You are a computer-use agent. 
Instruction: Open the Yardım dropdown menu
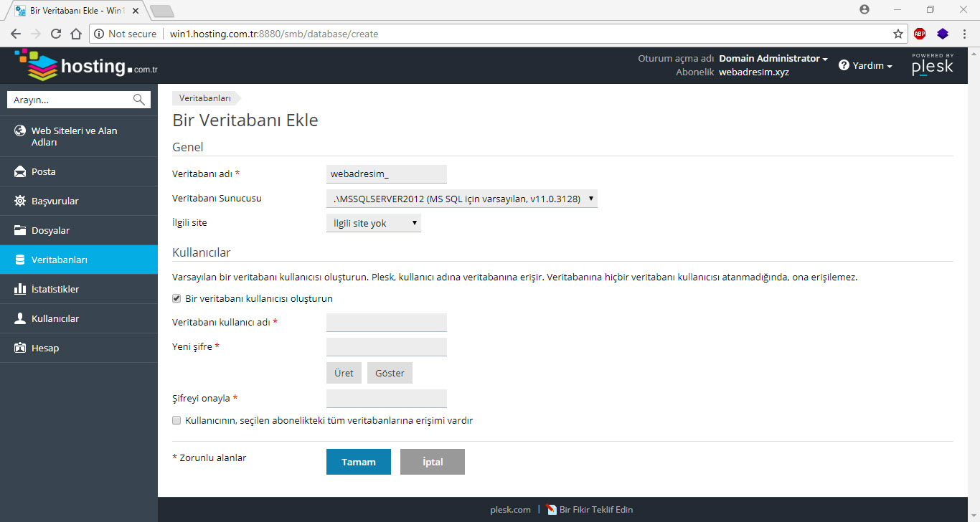point(865,65)
